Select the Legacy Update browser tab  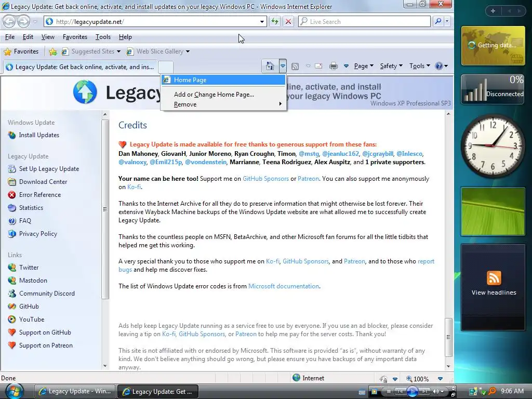[81, 67]
